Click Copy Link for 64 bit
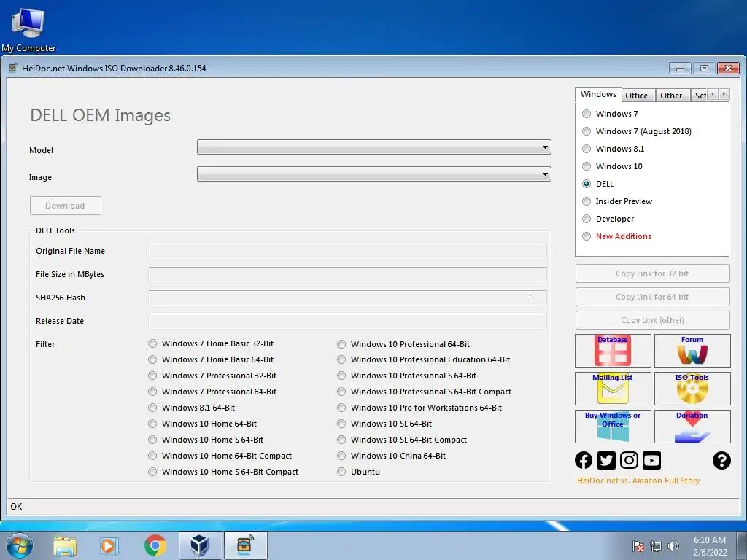Viewport: 747px width, 560px height. coord(652,297)
